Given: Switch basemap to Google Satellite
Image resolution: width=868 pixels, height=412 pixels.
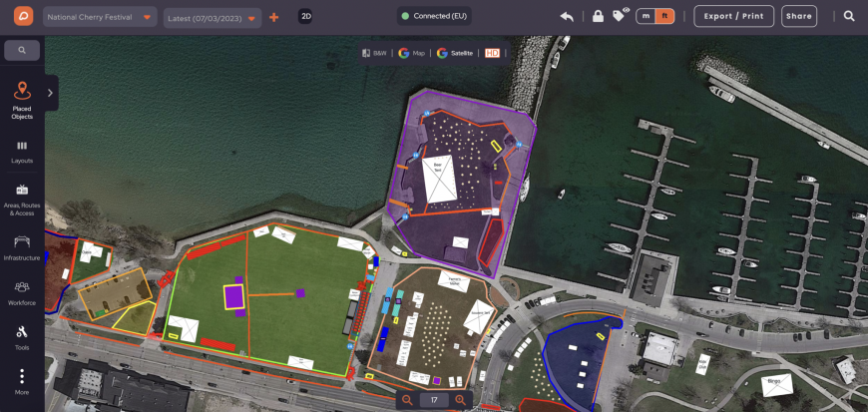Looking at the screenshot, I should click(456, 53).
